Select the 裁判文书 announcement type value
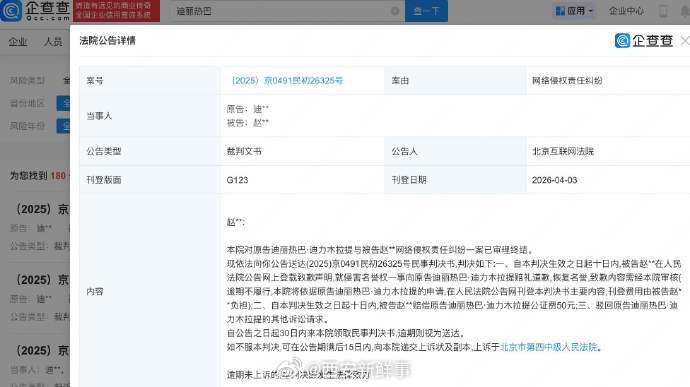This screenshot has height=387, width=690. click(244, 151)
